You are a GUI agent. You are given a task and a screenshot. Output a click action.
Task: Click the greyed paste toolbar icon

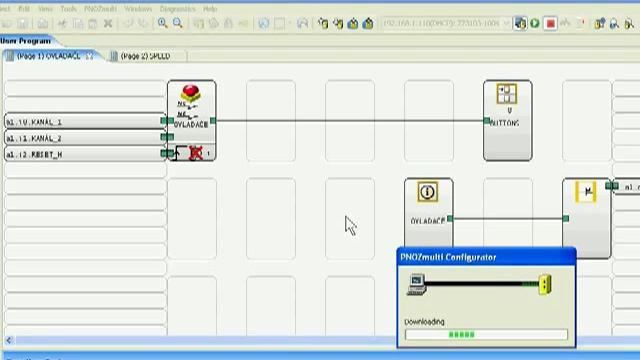coord(93,24)
